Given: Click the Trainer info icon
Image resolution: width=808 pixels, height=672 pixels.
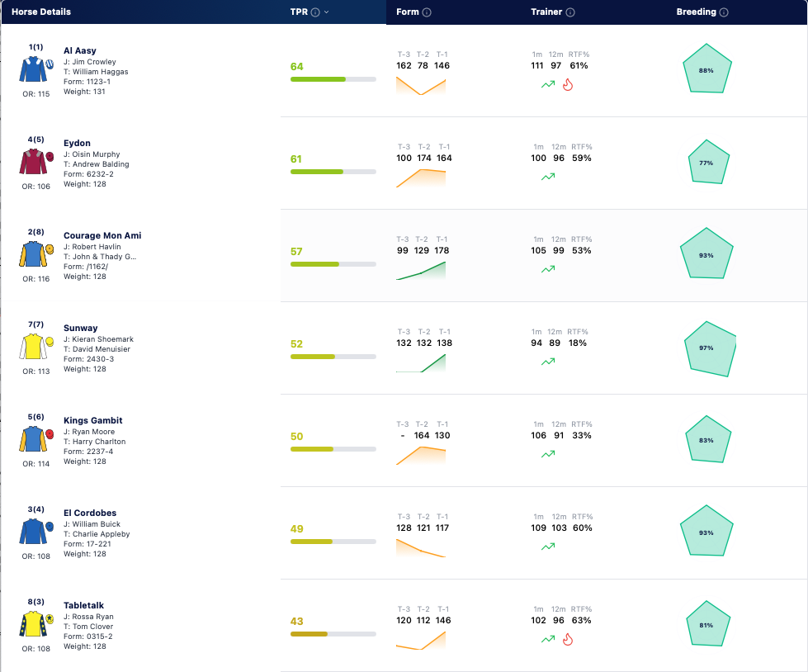Looking at the screenshot, I should click(570, 12).
